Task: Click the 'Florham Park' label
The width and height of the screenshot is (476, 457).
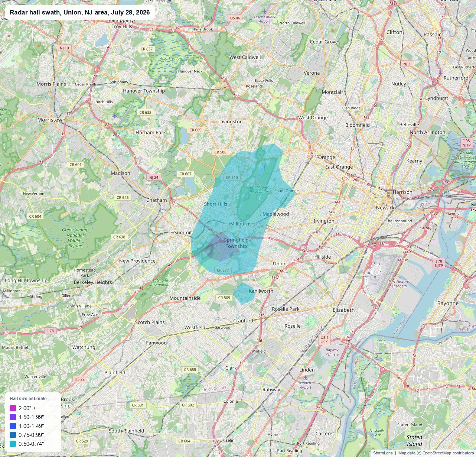Action: coord(150,132)
